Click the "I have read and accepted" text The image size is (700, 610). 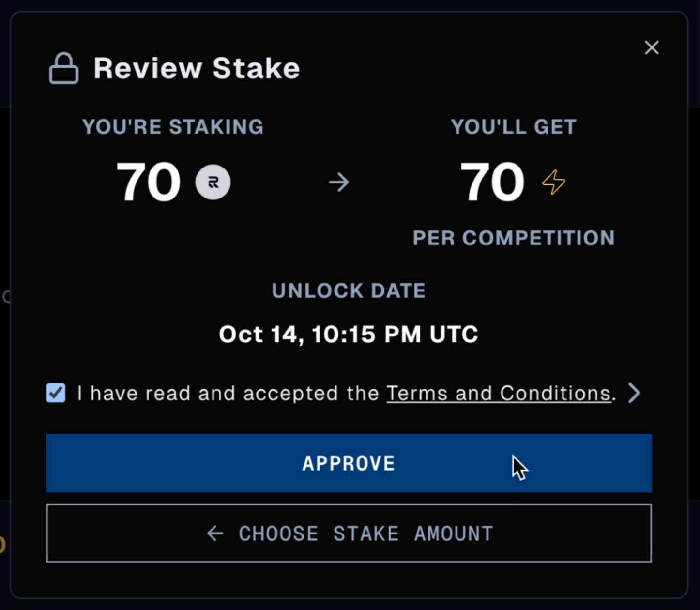tap(228, 393)
